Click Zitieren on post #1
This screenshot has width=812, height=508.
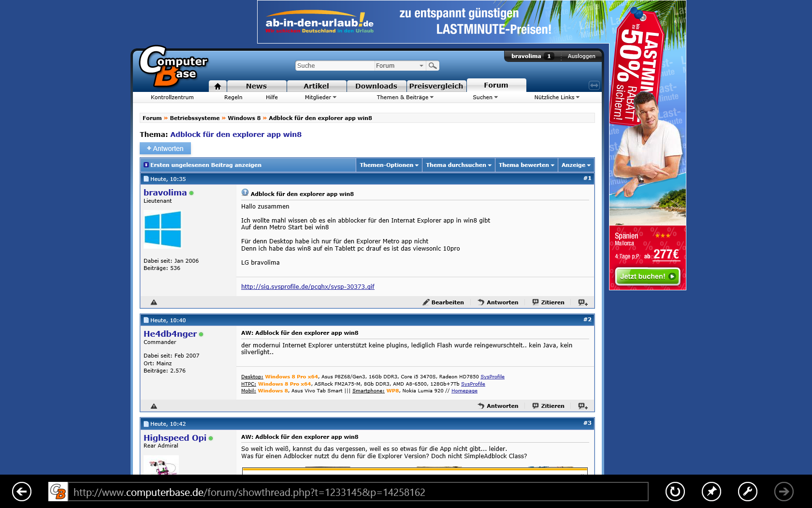click(x=548, y=302)
